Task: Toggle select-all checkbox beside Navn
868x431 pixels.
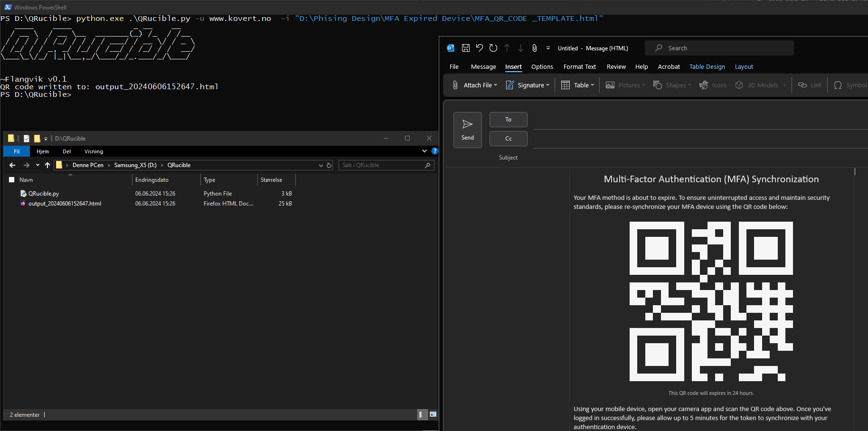Action: (11, 180)
